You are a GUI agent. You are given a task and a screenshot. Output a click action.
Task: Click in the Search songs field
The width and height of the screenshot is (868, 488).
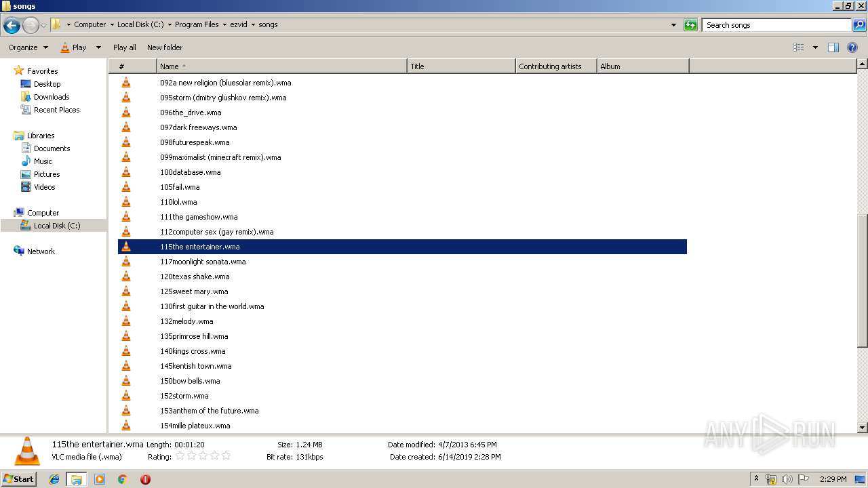pyautogui.click(x=777, y=25)
